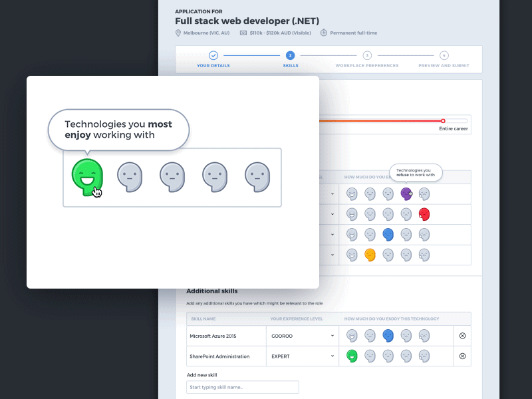
Task: Click the numbered circle 3 in stepper
Action: click(367, 55)
